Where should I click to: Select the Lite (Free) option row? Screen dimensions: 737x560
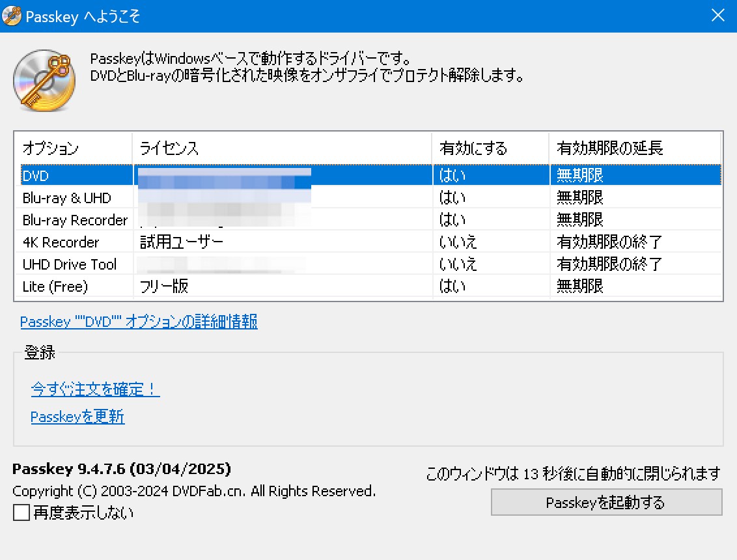pyautogui.click(x=371, y=286)
